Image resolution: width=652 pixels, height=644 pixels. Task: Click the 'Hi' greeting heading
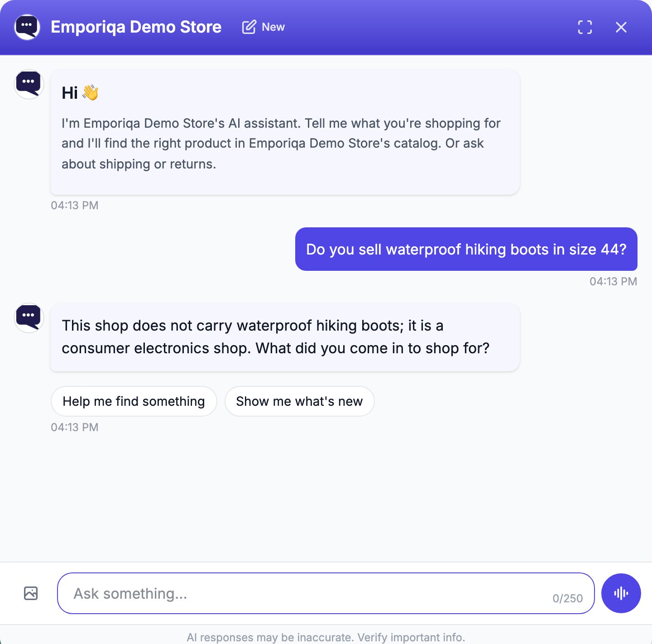click(x=80, y=93)
